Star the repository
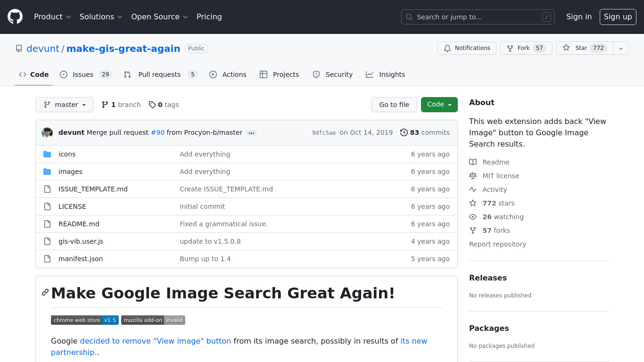The width and height of the screenshot is (644, 362). click(x=585, y=48)
